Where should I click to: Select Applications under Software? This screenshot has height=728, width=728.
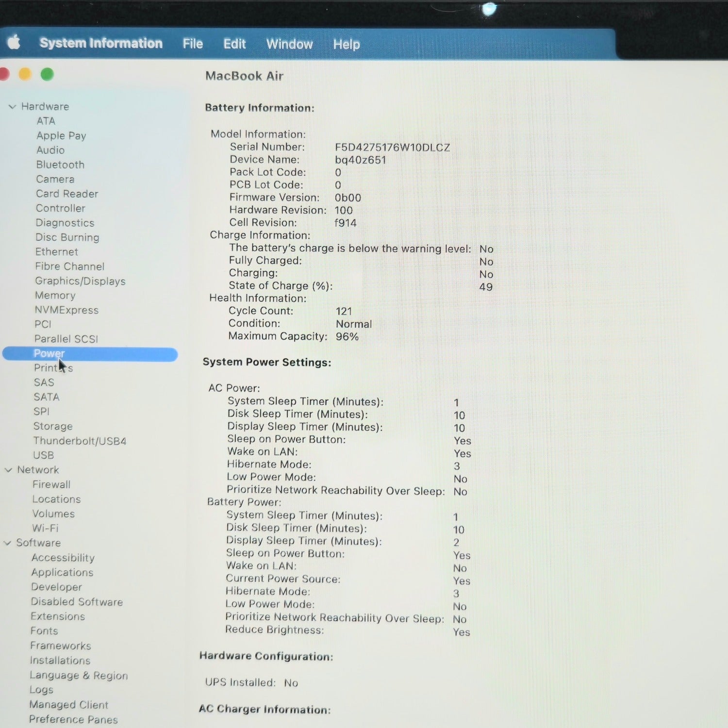coord(62,572)
